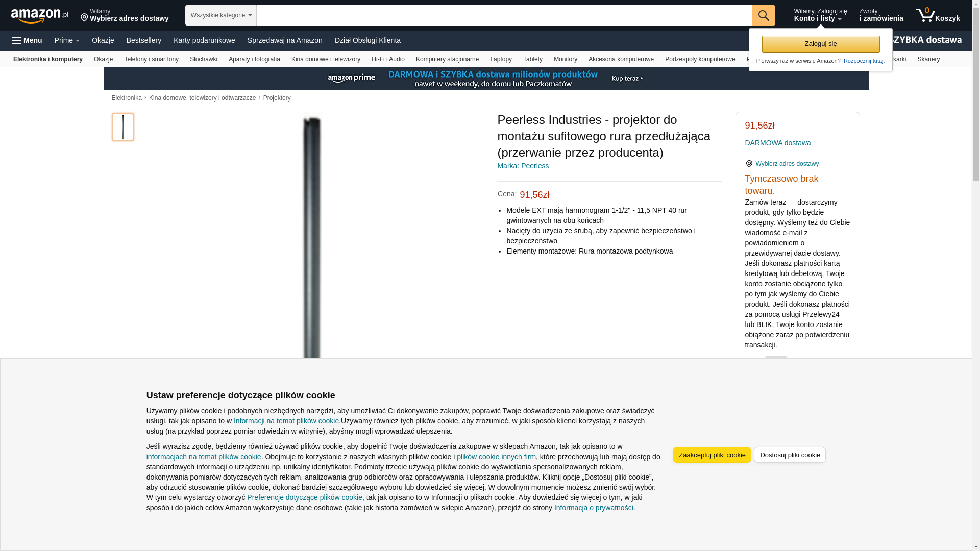Viewport: 980px width, 551px height.
Task: Click the Amazon.pl logo
Action: (x=40, y=16)
